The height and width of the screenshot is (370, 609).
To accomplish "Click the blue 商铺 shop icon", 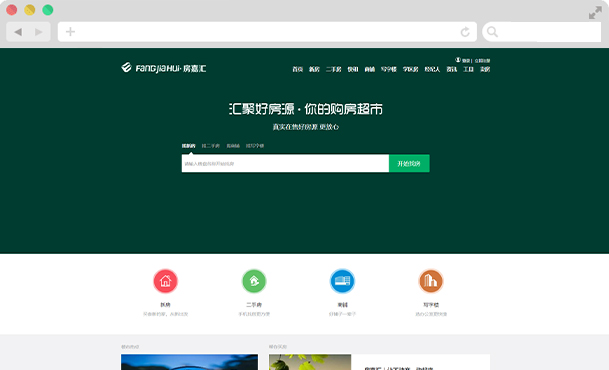I will tap(342, 281).
